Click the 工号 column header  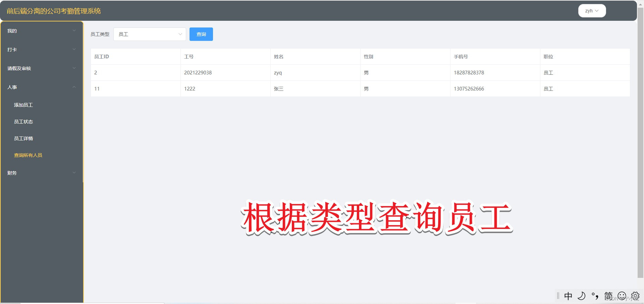(225, 57)
